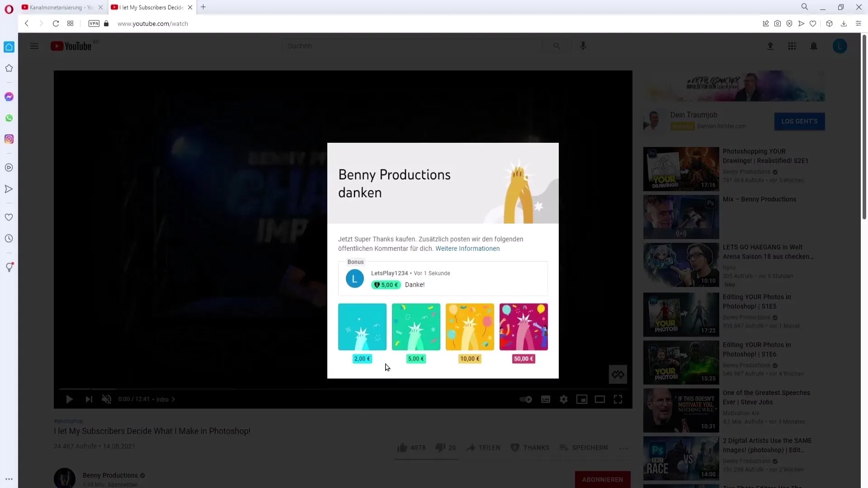Open YouTube hamburger guide menu
This screenshot has width=868, height=488.
point(34,46)
